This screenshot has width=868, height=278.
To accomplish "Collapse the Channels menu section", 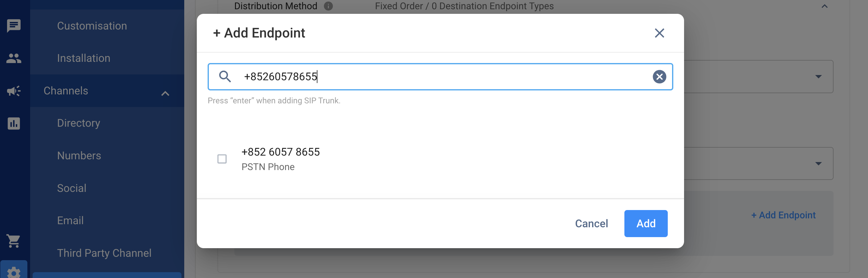I will (x=165, y=93).
